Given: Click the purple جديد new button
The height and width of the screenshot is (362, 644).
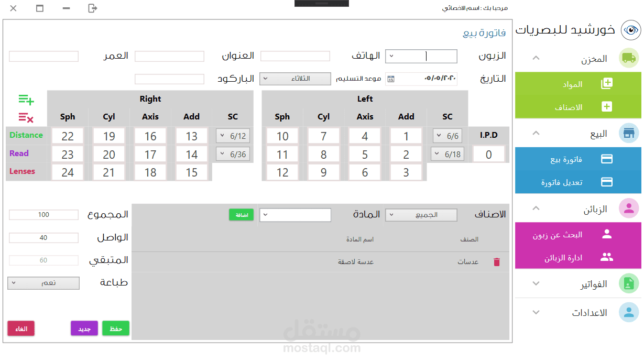Looking at the screenshot, I should pos(84,328).
